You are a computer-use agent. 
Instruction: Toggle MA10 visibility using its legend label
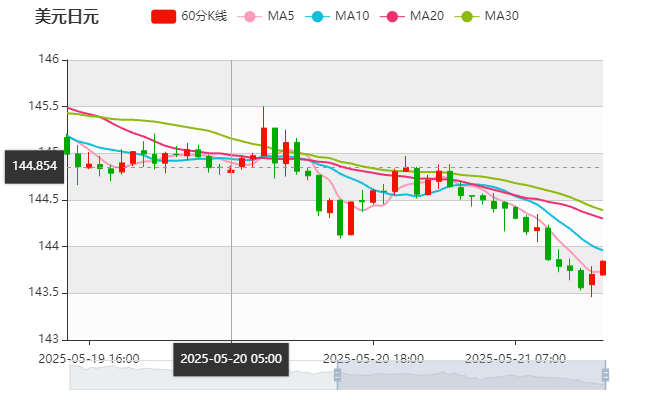click(x=352, y=17)
